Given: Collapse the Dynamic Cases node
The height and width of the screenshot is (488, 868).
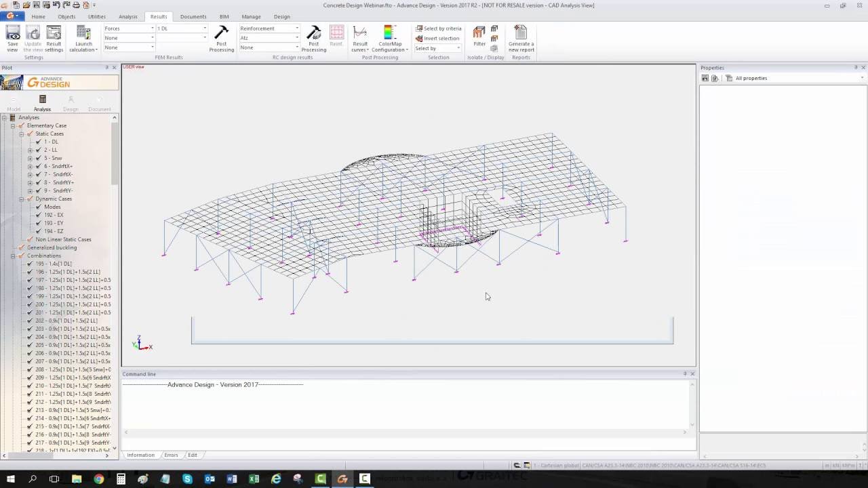Looking at the screenshot, I should [21, 199].
